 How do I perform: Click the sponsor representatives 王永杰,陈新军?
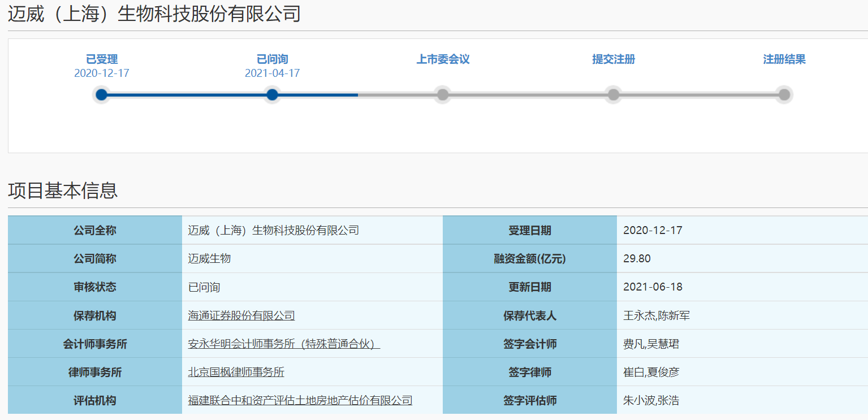(x=657, y=315)
